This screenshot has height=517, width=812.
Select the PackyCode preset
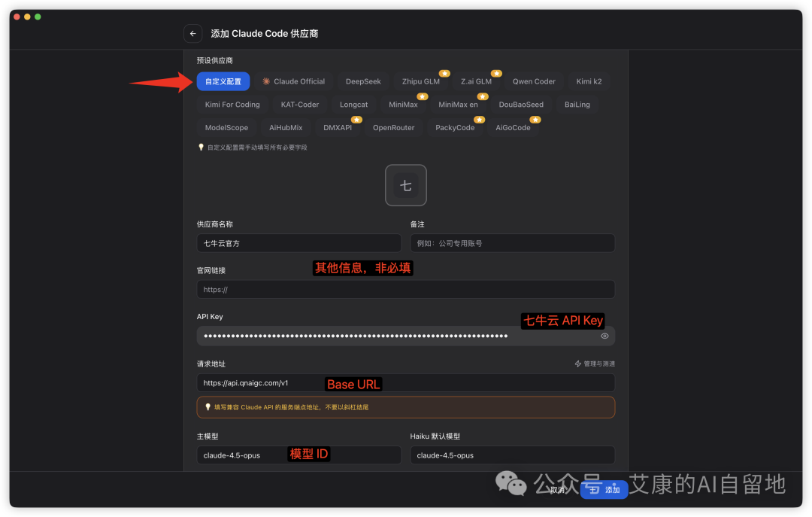click(x=455, y=128)
